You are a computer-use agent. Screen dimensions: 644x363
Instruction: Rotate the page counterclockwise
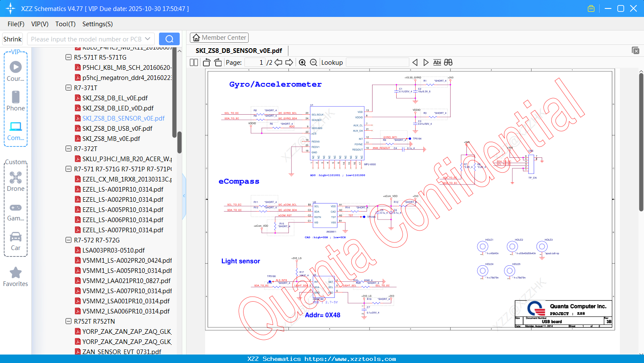[206, 63]
